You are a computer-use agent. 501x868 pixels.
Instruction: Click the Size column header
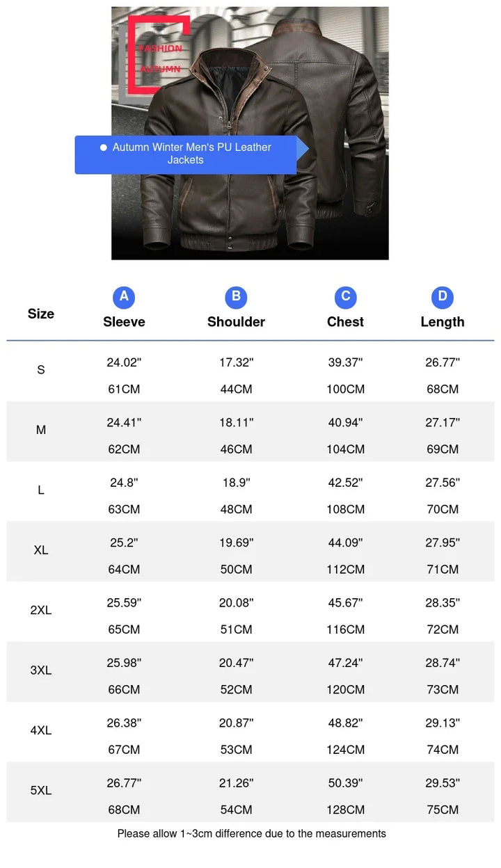(x=41, y=314)
